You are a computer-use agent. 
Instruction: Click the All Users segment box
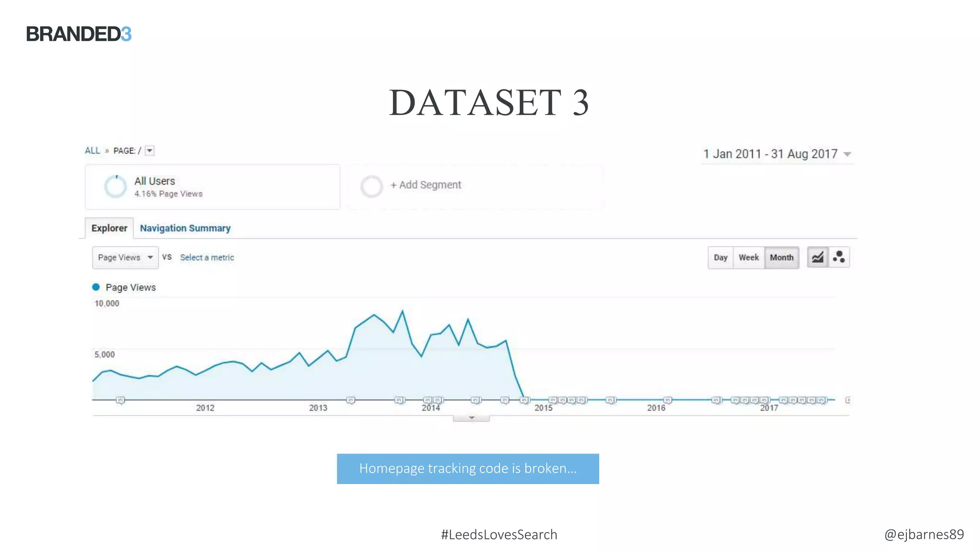point(212,187)
